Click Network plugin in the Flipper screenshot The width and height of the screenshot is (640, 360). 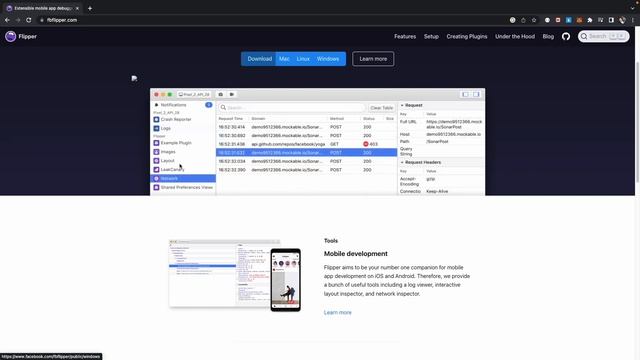click(183, 178)
